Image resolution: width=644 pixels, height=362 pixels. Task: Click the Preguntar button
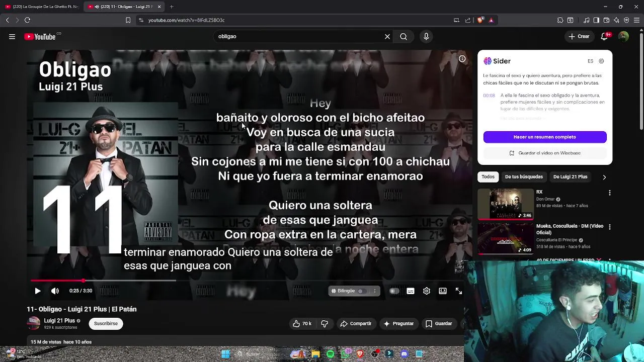pos(398,323)
